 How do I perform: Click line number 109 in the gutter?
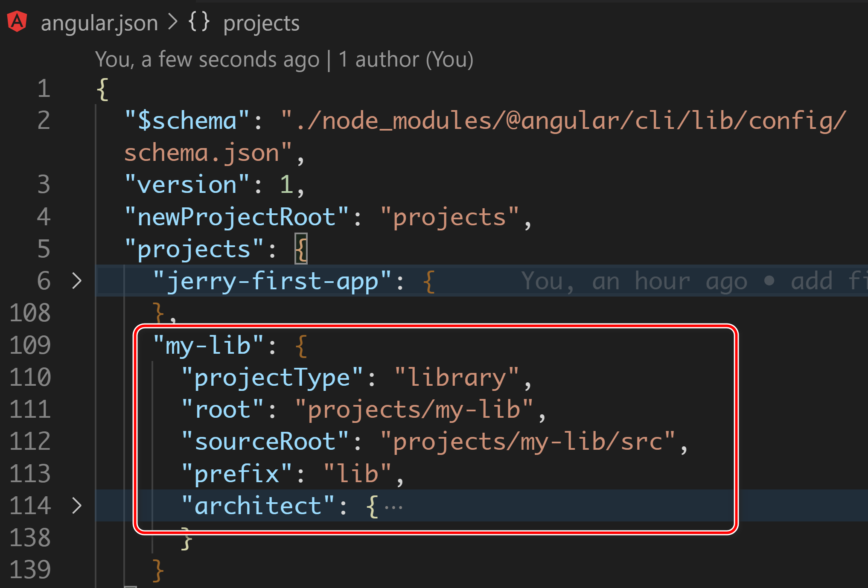click(x=30, y=345)
